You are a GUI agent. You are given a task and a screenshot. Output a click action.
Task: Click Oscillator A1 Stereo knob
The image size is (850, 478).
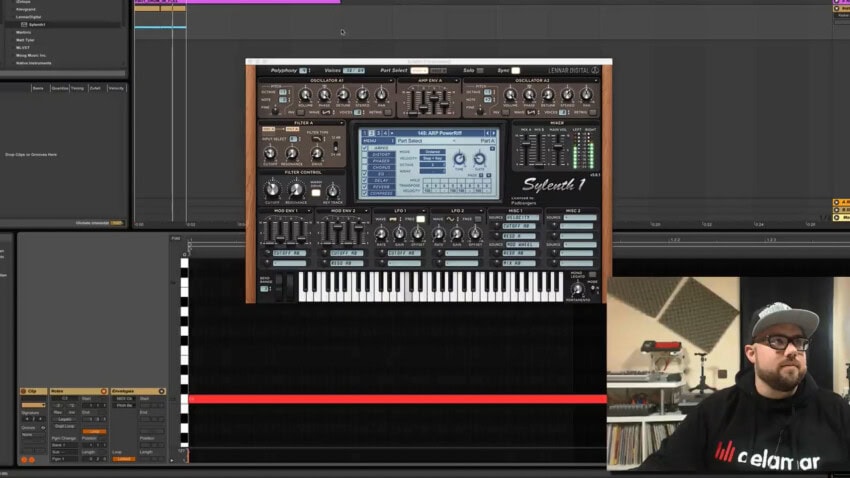(x=362, y=95)
